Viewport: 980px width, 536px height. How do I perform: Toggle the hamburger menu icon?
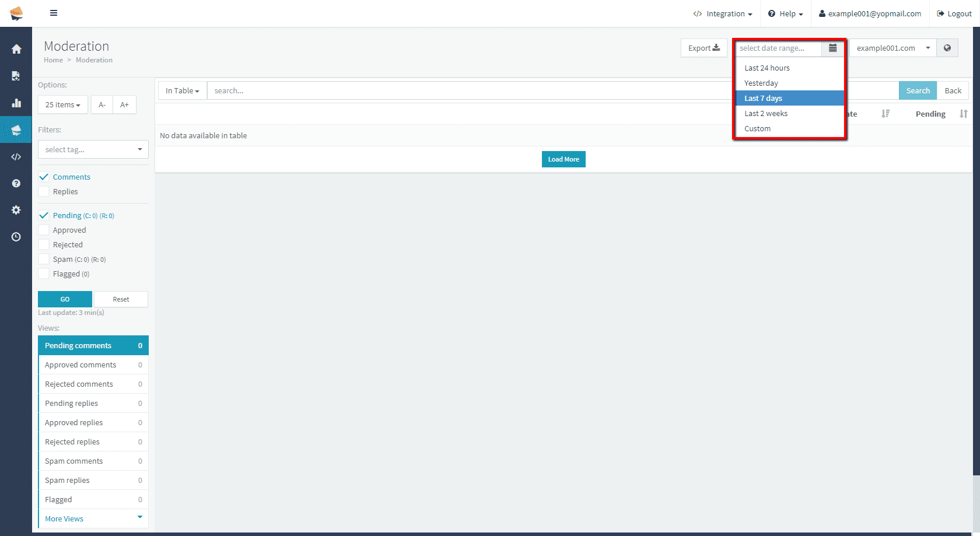click(54, 13)
